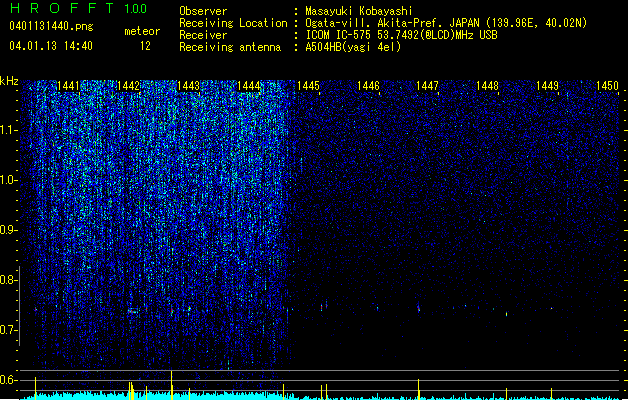Viewport: 629px width, 400px height.
Task: Click the 1.1 frequency axis label
Action: [x=8, y=130]
